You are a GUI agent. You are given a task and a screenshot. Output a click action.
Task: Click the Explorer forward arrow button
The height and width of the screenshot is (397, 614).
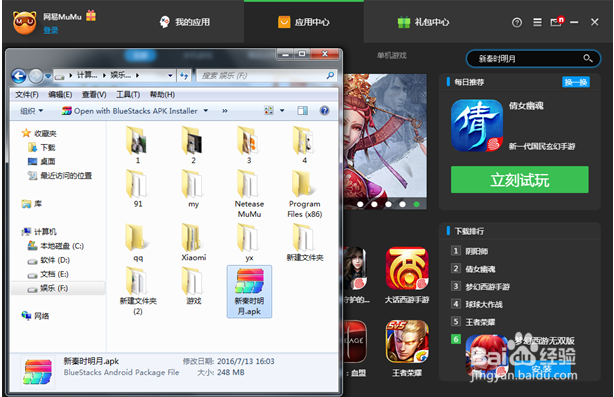click(36, 76)
